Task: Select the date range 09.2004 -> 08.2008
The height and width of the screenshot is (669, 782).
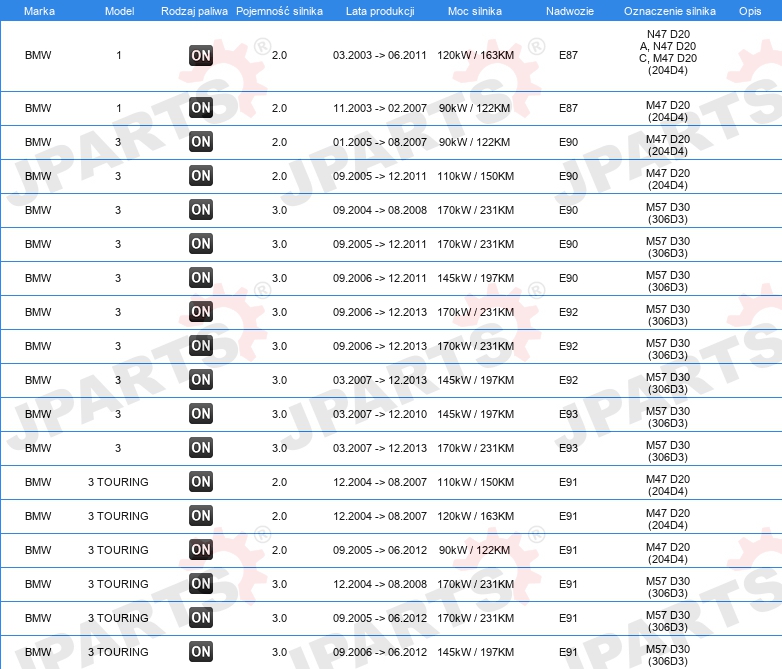Action: click(380, 210)
